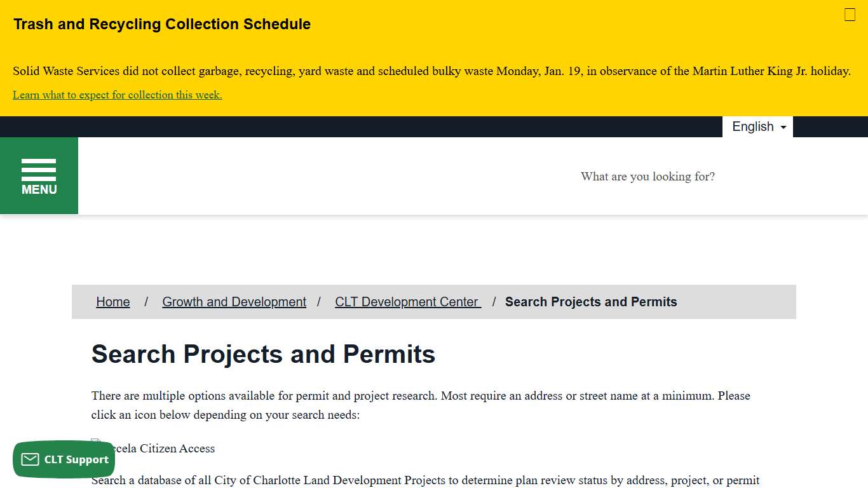Click the green MENU bars symbol
868x488 pixels.
39,167
